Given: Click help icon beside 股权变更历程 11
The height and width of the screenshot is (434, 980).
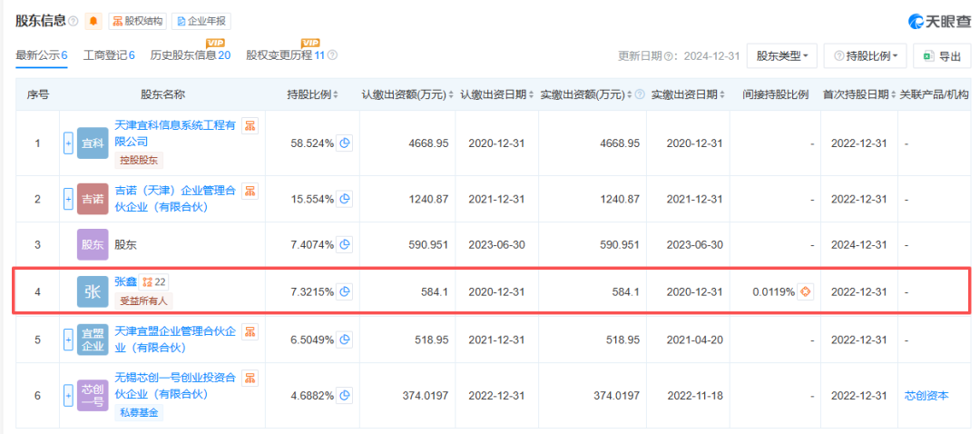Looking at the screenshot, I should [x=332, y=55].
